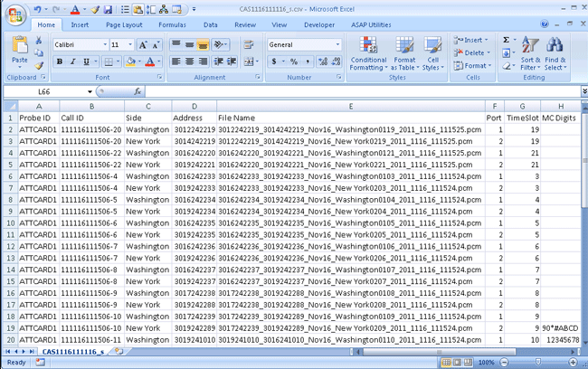Go to the Developer ribbon tab
Viewport: 588px width, 369px height.
pos(319,24)
